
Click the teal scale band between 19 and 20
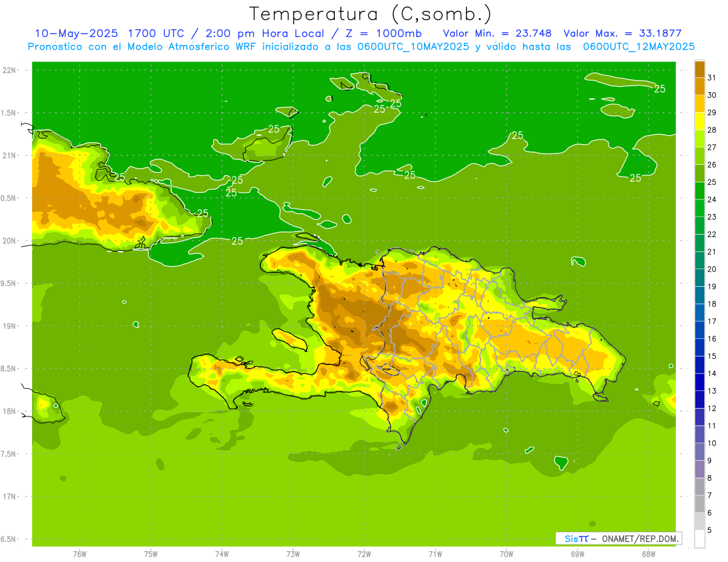coord(699,278)
